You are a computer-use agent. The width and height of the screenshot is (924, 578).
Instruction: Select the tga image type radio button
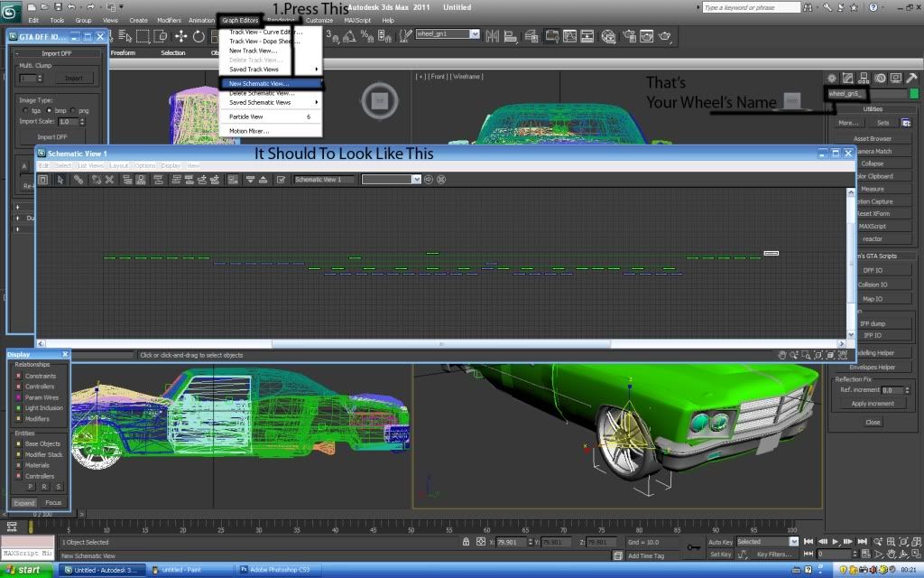[24, 111]
